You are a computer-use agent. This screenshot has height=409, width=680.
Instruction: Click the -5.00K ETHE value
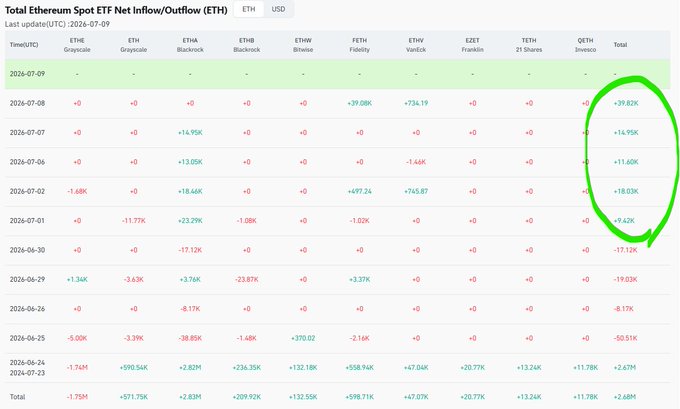77,338
